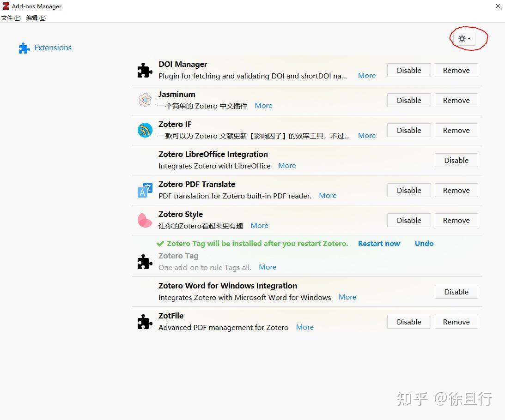The image size is (505, 420).
Task: Click Restart now to install Zotero Tag
Action: point(379,243)
